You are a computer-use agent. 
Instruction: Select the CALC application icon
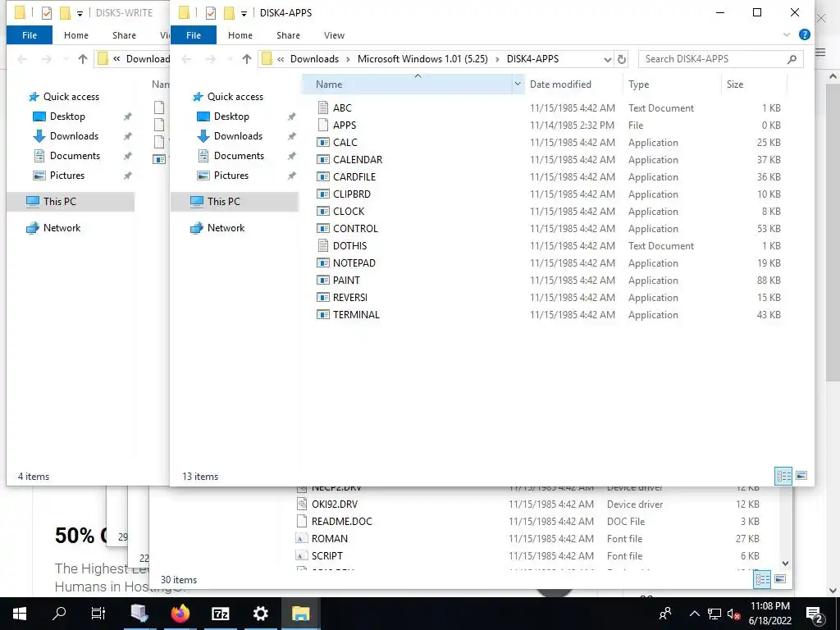pos(322,143)
